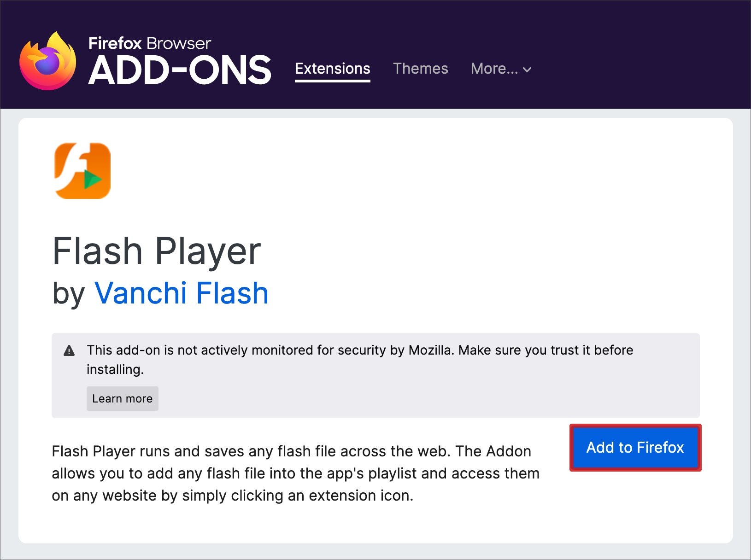Collapse the More... navigation dropdown

pos(501,69)
